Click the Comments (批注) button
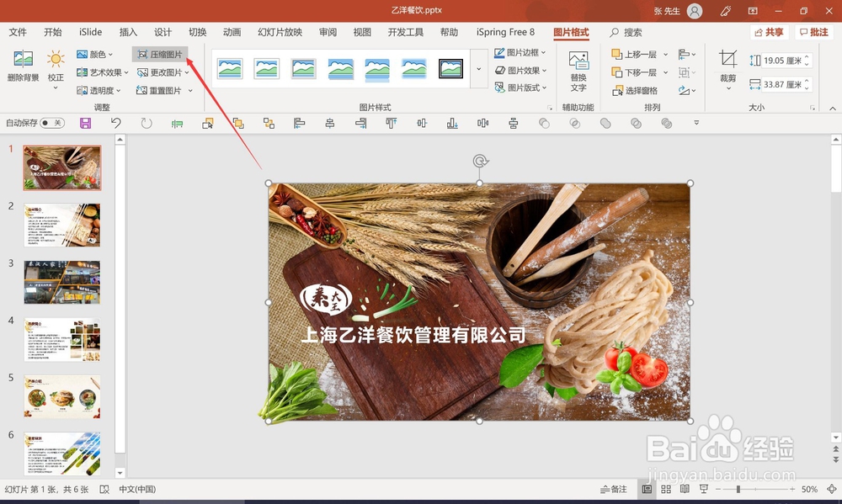The image size is (842, 504). click(x=814, y=32)
